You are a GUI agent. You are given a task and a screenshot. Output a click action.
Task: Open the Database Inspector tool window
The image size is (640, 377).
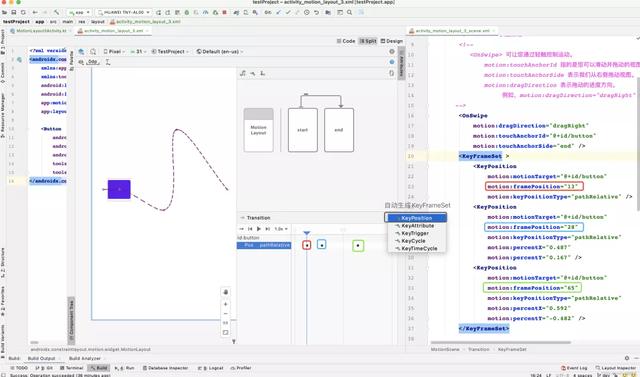click(166, 368)
